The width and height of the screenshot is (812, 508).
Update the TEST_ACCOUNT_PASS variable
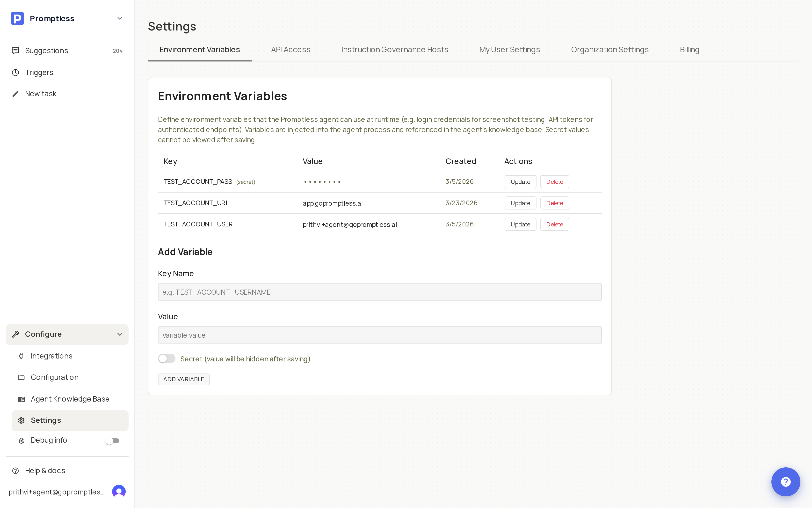[520, 182]
